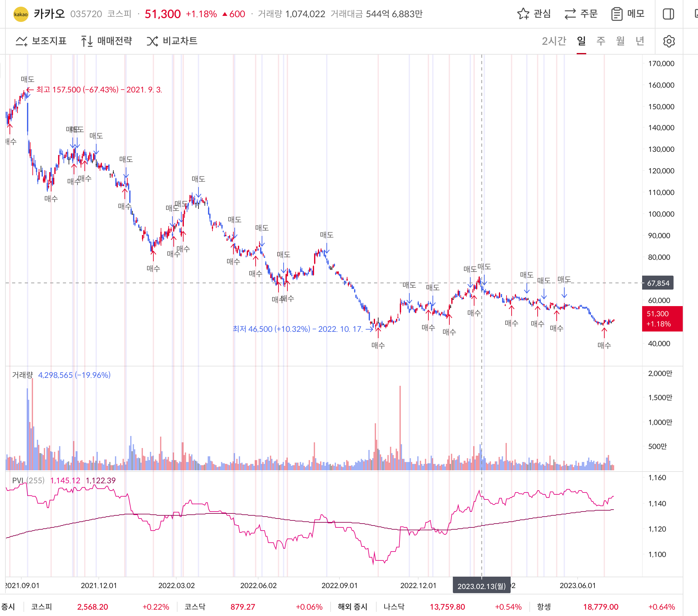
Task: Click the 나스닥 index in bottom ticker
Action: click(x=394, y=606)
